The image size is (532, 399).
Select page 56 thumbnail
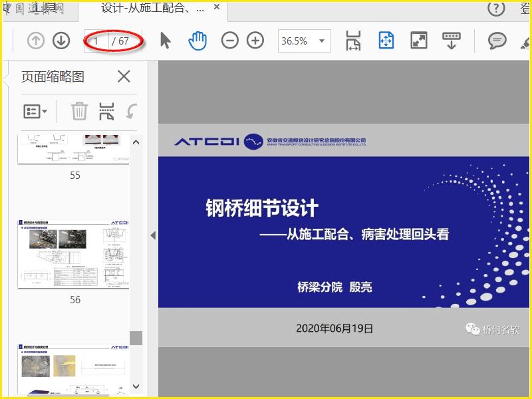pos(73,255)
